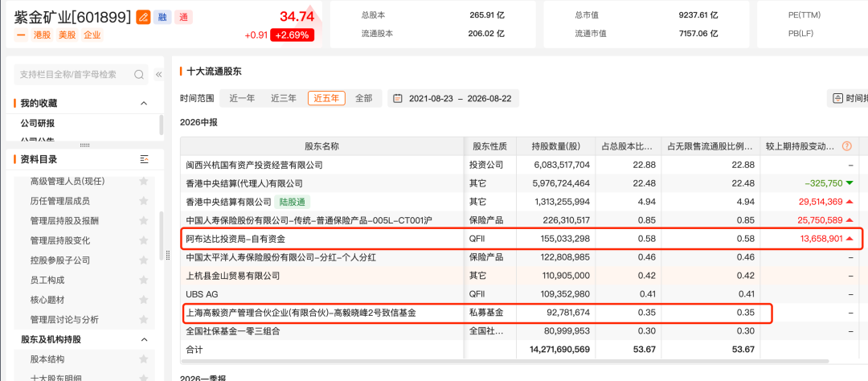
Task: Open 公司研报 in my favorites
Action: 38,123
